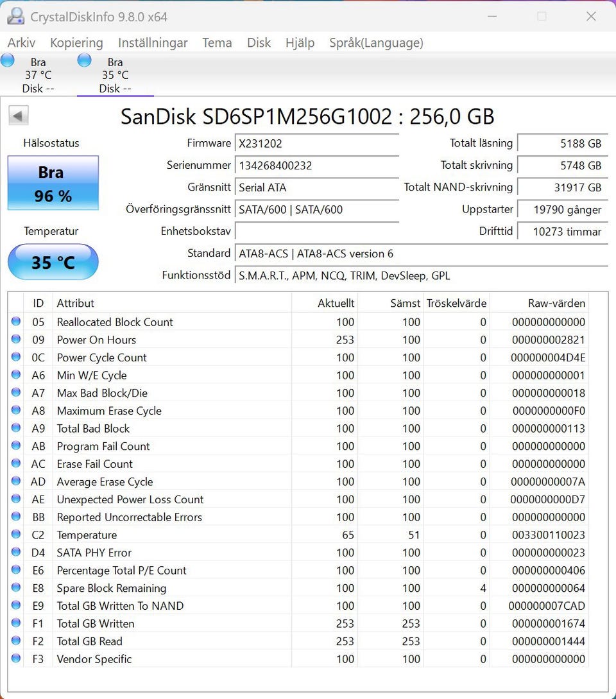Open the Inställningar menu
Viewport: 616px width, 699px height.
click(x=153, y=43)
